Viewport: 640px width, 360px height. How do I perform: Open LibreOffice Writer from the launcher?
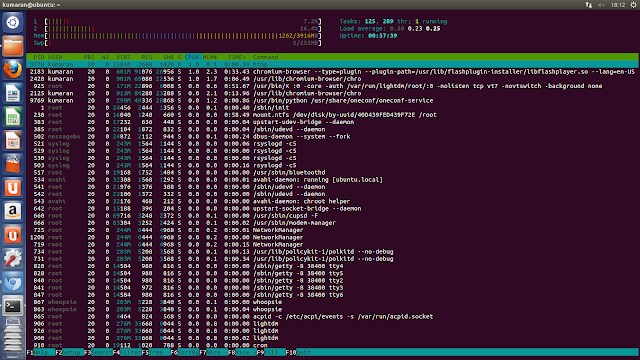click(13, 93)
